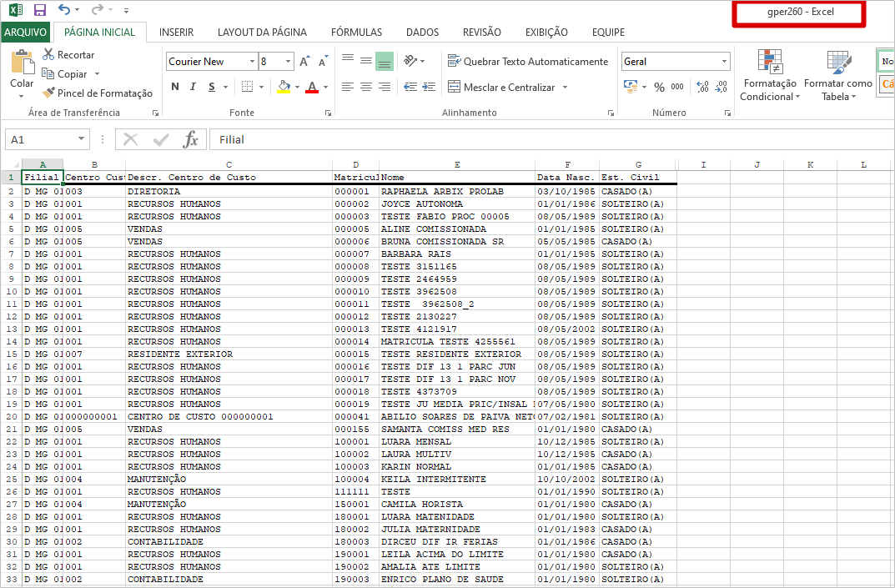Apply accounting currency format icon
Viewport: 895px width, 588px height.
[x=631, y=87]
